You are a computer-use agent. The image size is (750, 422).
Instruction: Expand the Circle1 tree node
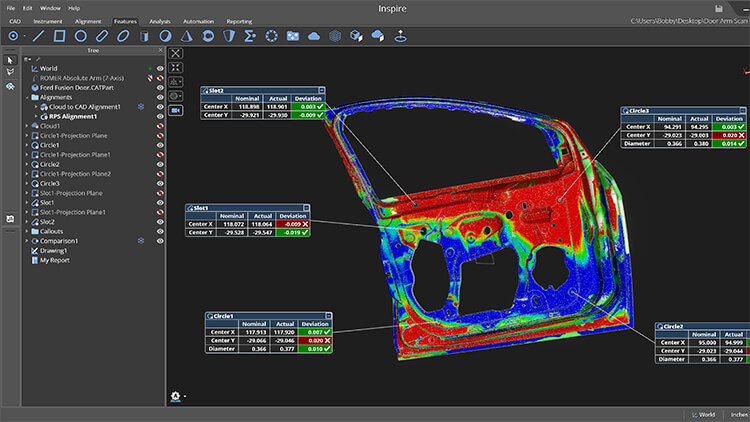[27, 145]
